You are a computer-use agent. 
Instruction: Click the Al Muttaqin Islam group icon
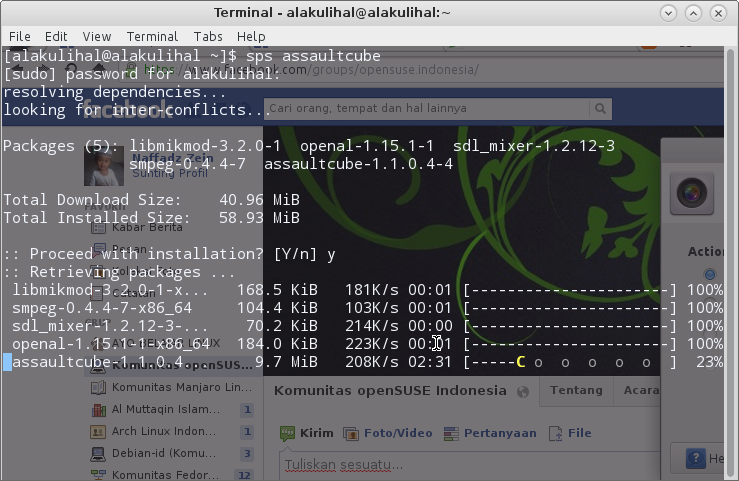(98, 410)
